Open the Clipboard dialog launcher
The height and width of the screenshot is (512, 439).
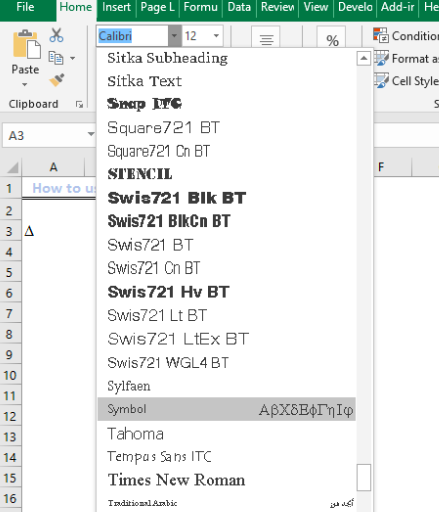coord(79,105)
